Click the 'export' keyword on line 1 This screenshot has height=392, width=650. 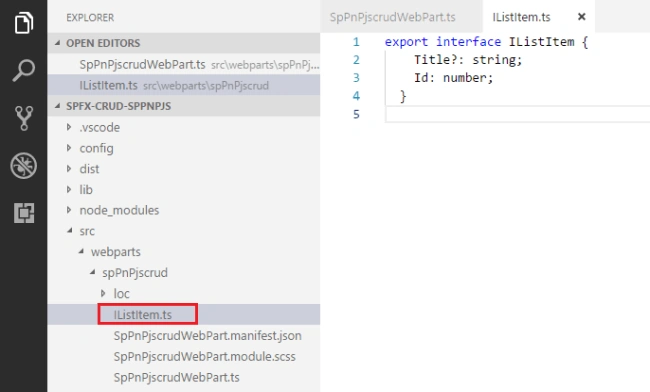[406, 42]
